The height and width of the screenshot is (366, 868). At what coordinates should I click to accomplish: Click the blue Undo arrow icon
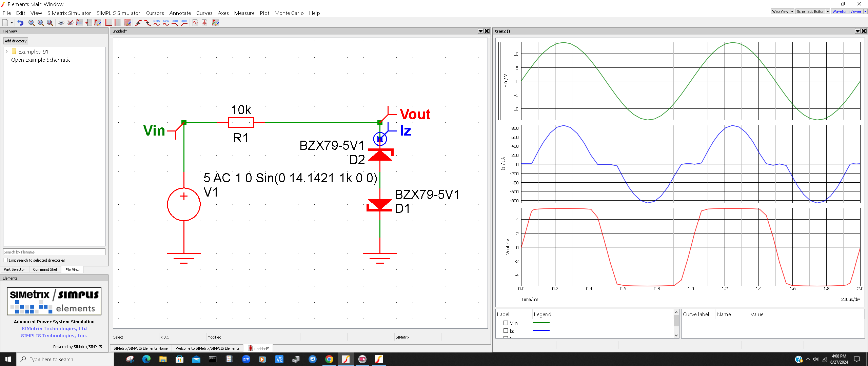[x=20, y=23]
